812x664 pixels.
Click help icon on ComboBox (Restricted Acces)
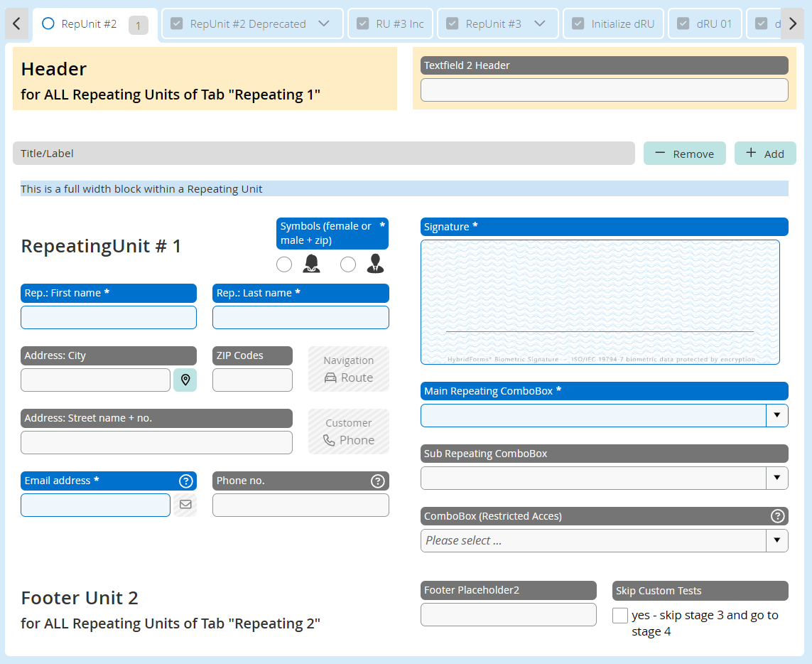pos(777,516)
